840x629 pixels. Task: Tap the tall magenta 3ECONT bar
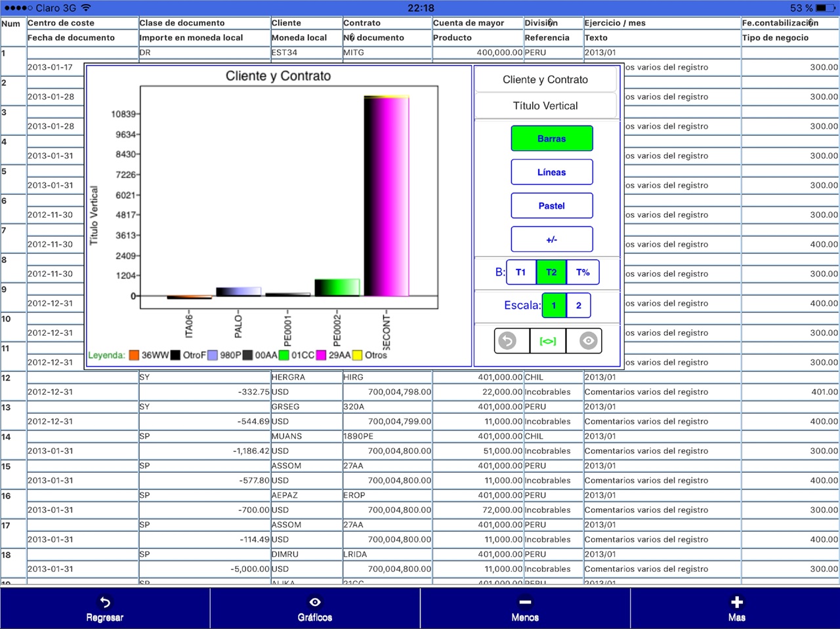(x=387, y=195)
